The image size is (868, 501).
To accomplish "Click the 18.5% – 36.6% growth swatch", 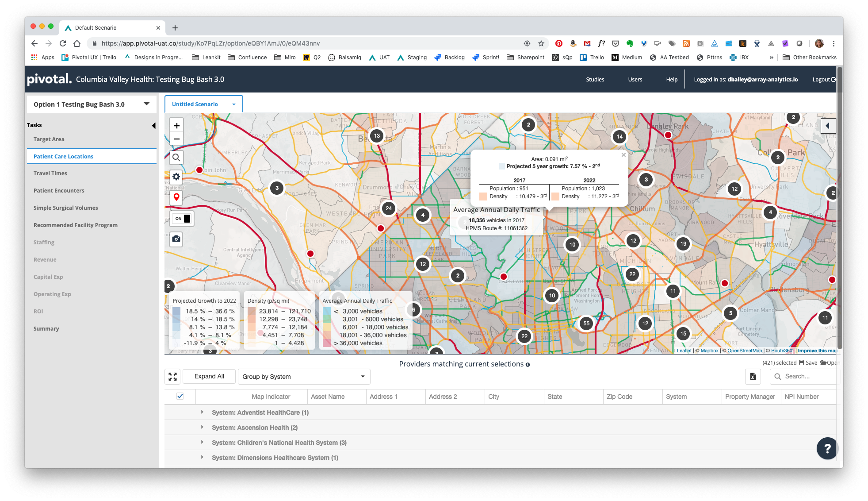I will coord(176,312).
